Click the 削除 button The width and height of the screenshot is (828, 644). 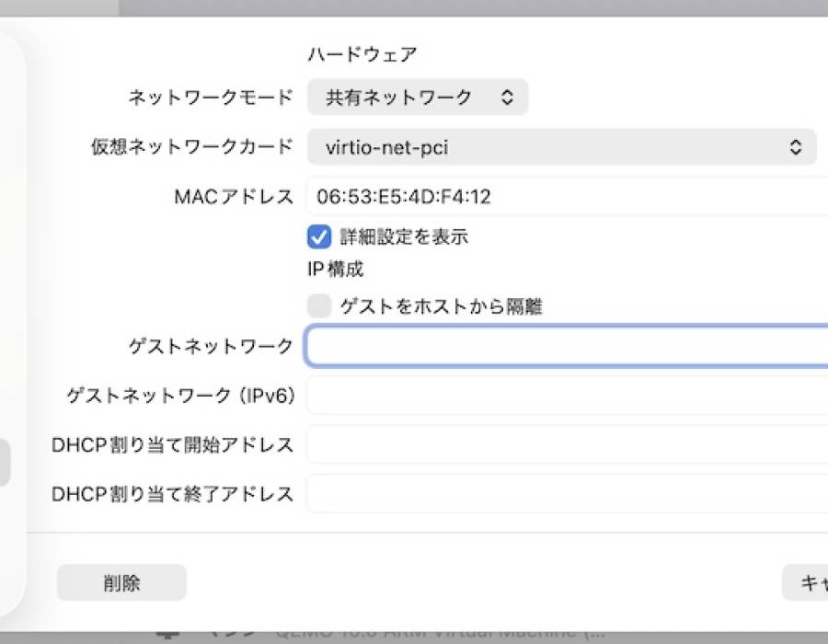[122, 582]
